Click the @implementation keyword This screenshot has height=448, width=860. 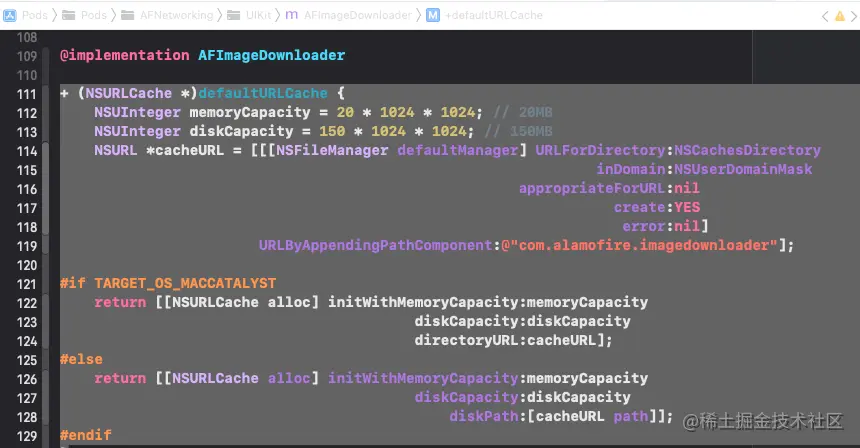point(125,55)
